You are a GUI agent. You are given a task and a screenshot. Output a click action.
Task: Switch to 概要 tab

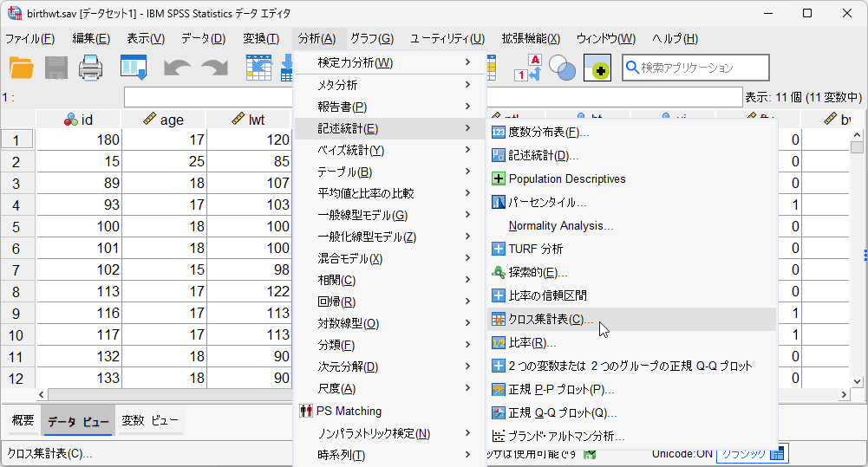click(x=23, y=420)
